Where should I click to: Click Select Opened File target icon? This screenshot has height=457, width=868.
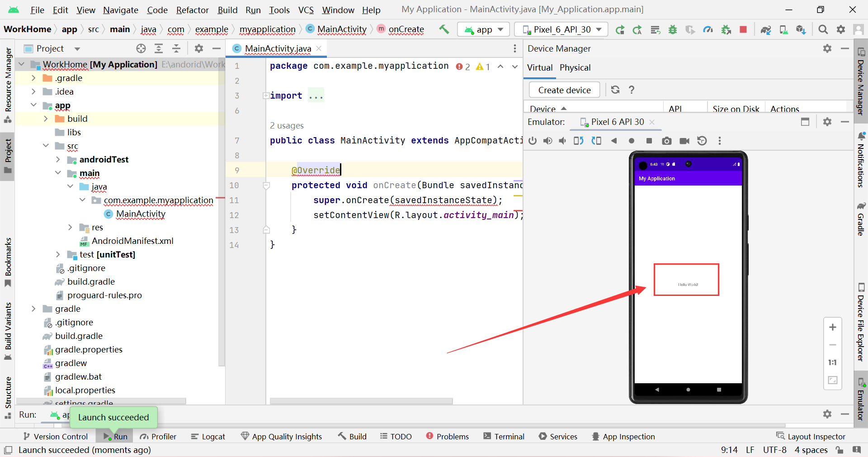point(141,48)
